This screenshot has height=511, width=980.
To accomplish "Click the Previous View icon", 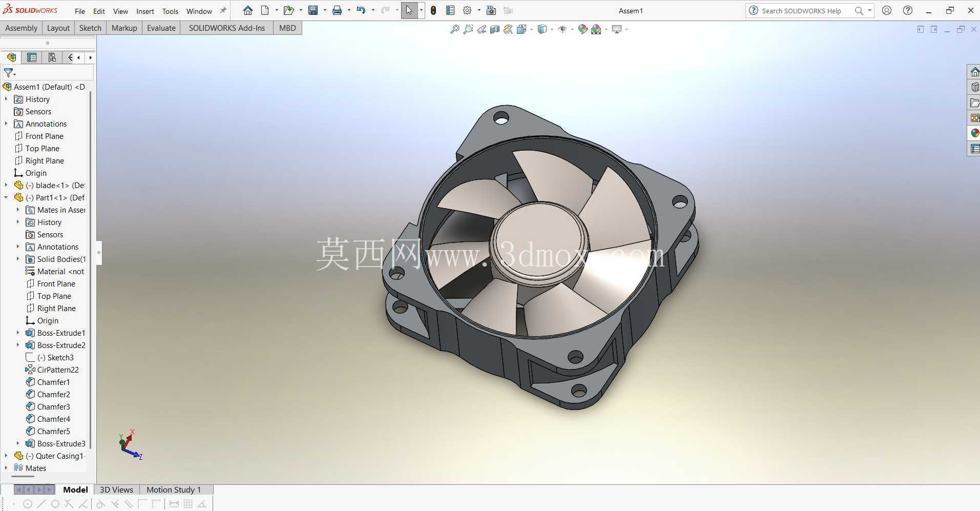I will point(482,29).
